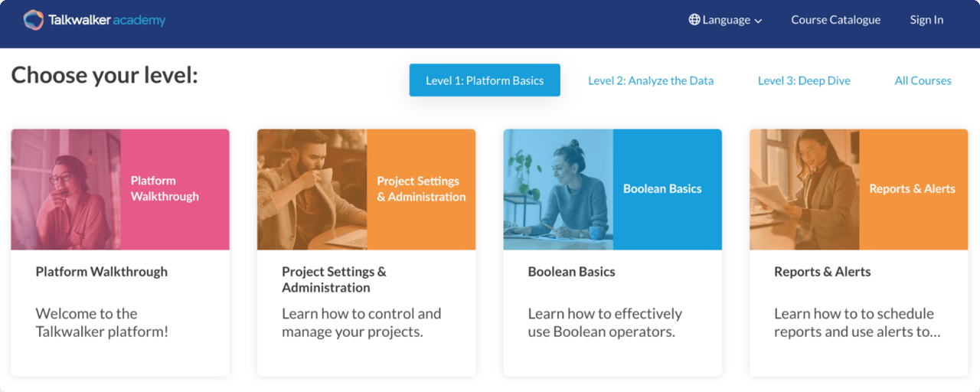This screenshot has width=980, height=392.
Task: Show the All Courses tab
Action: point(923,80)
